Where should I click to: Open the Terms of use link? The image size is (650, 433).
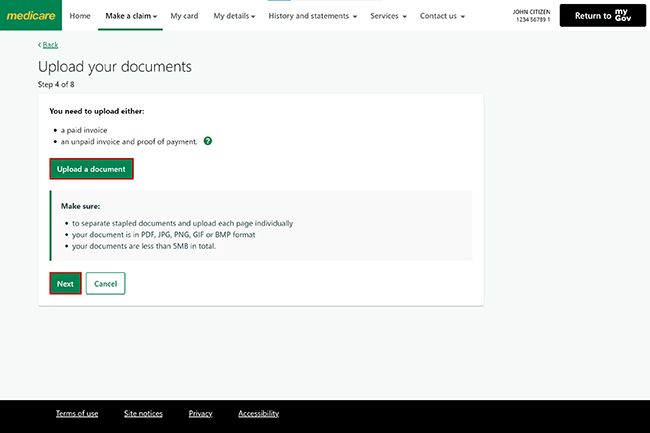pyautogui.click(x=77, y=414)
